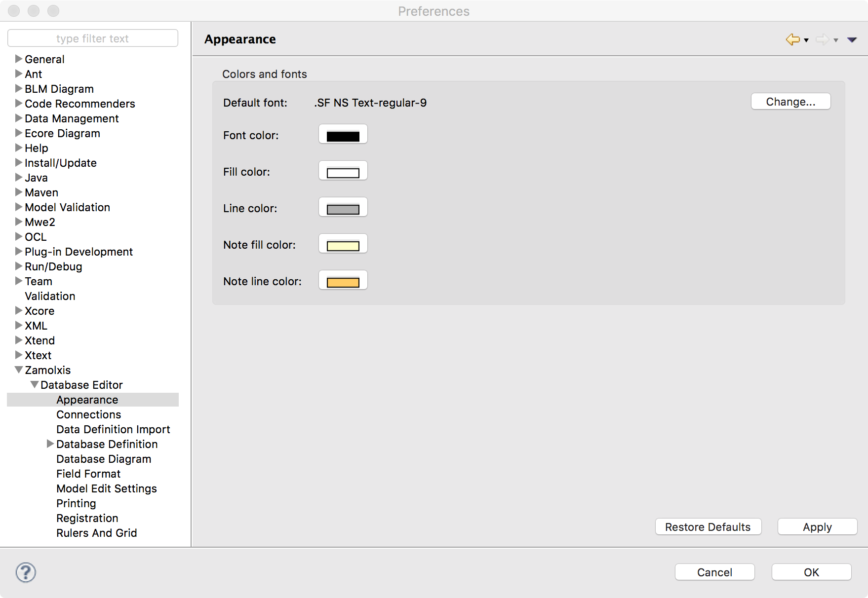Choose a new Note line color

(343, 280)
